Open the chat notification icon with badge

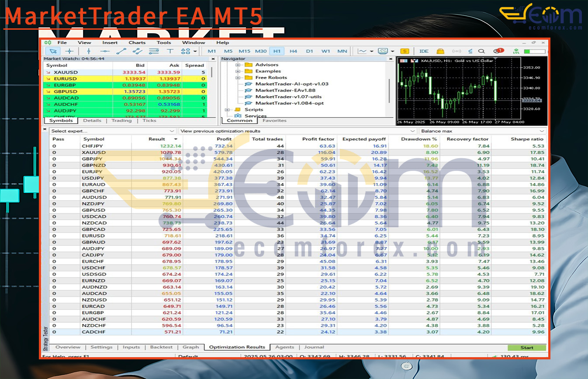tap(498, 51)
